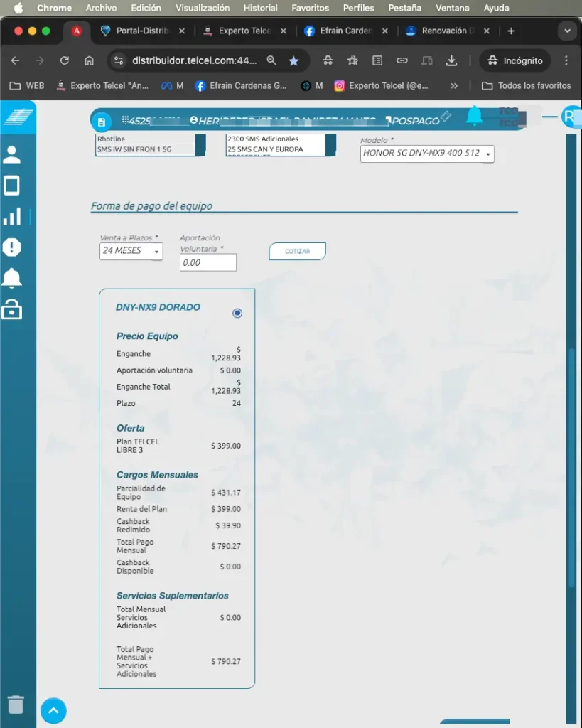Open the Visualización menu
Screen dimensions: 582x728
pos(203,8)
